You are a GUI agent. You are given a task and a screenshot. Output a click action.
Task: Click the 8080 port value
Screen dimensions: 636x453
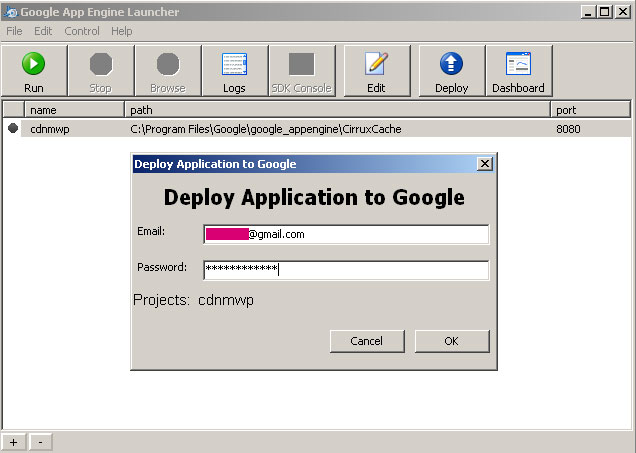[x=568, y=129]
